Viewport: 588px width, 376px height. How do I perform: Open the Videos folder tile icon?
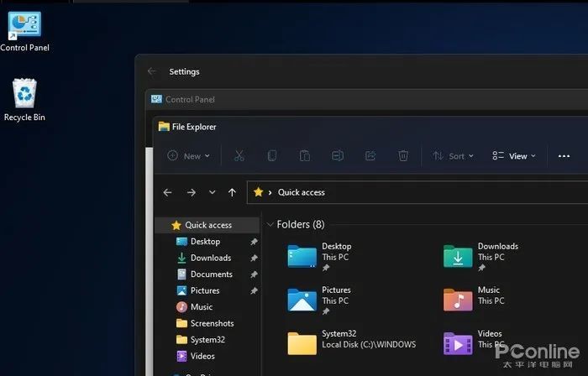point(458,343)
